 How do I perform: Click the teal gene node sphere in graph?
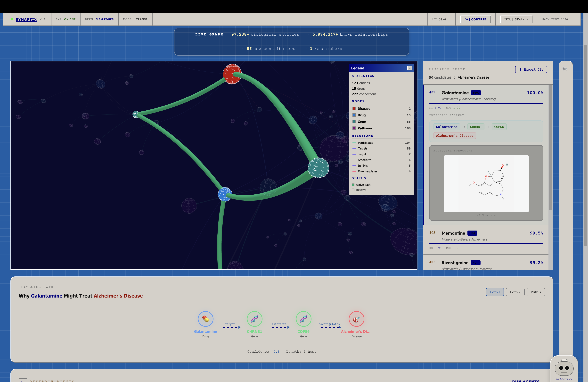pos(318,168)
